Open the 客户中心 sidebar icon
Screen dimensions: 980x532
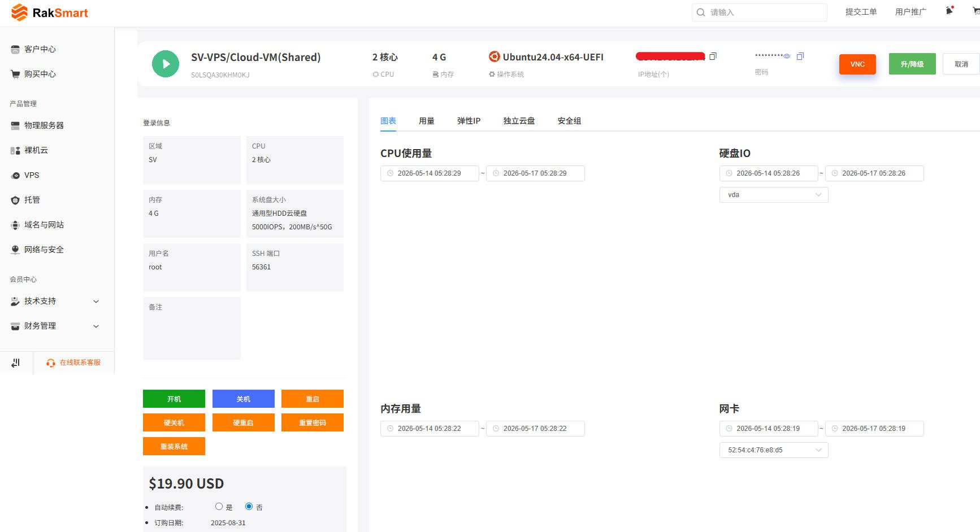click(x=15, y=49)
